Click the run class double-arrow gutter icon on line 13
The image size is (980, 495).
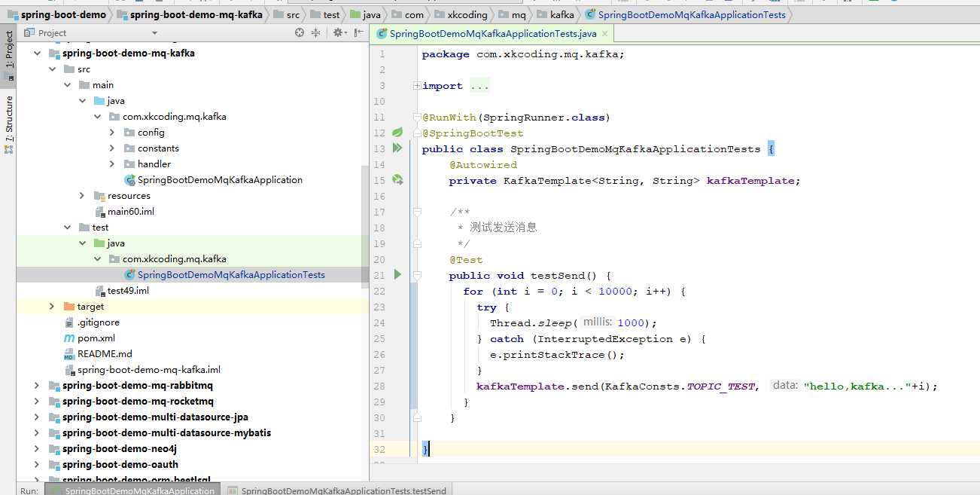397,148
